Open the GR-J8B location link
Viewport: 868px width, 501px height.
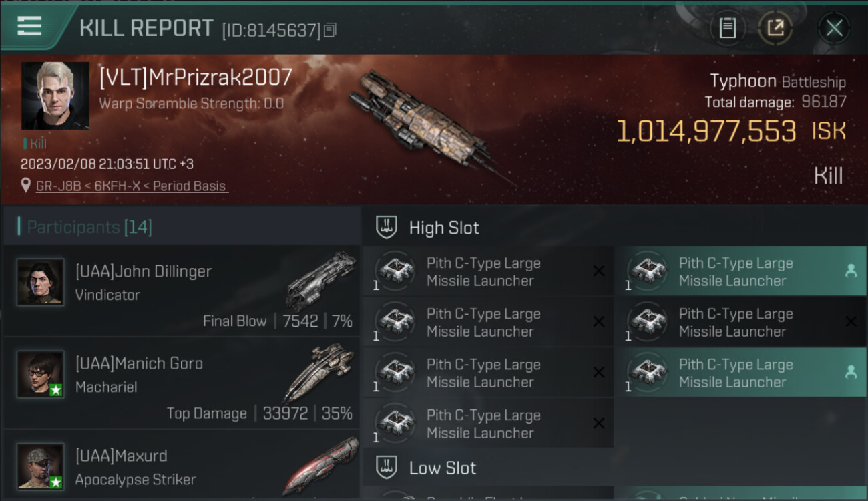coord(132,186)
